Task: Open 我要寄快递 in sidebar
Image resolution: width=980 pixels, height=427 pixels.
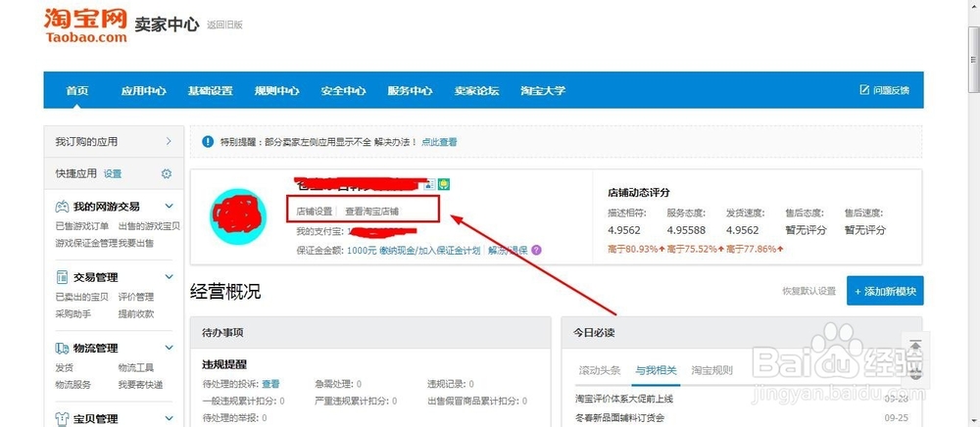Action: point(140,385)
